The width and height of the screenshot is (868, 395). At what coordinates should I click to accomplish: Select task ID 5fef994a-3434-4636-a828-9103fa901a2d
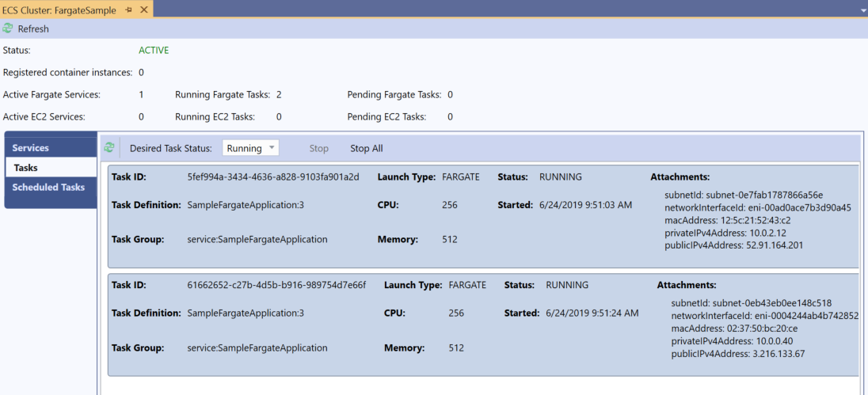pyautogui.click(x=273, y=177)
